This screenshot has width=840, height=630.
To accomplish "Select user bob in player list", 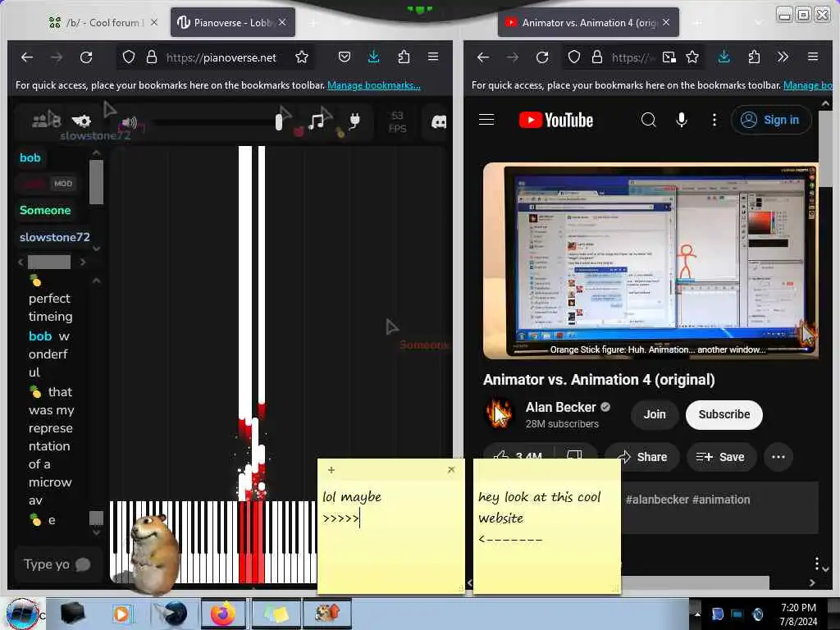I will (x=30, y=157).
